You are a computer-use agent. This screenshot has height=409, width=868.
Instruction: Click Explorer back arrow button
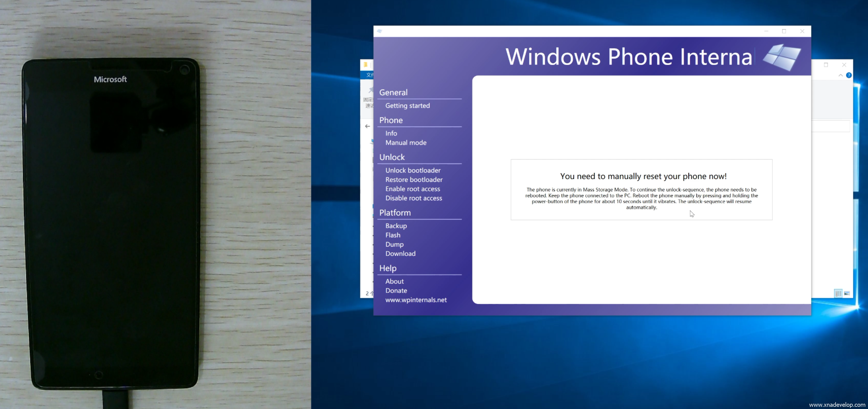[x=367, y=126]
